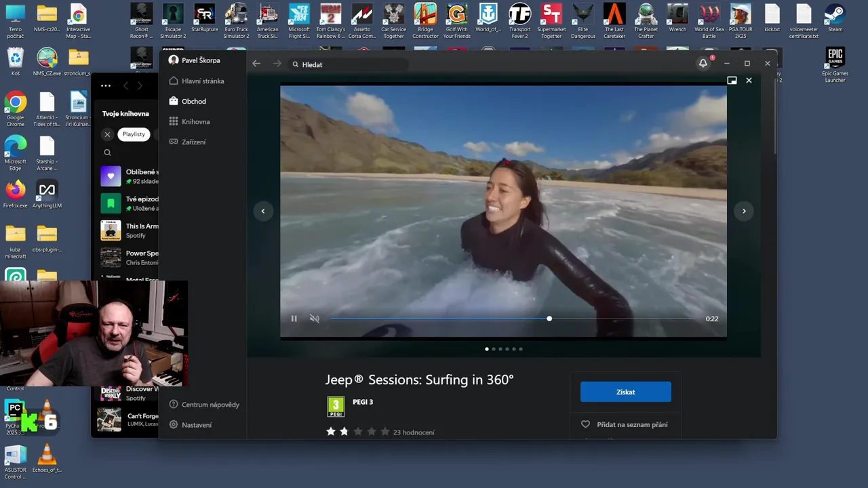The image size is (868, 488).
Task: Unmute the trailer video
Action: [x=315, y=319]
